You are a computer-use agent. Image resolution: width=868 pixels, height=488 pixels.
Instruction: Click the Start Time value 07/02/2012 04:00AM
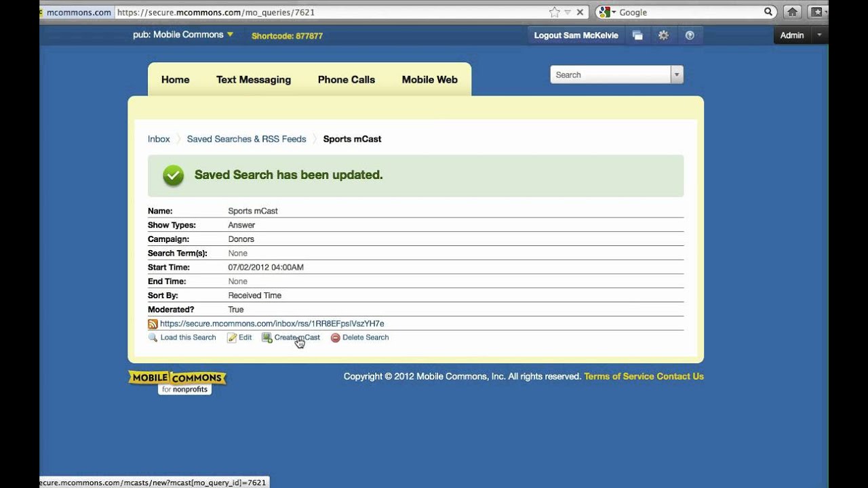point(266,267)
